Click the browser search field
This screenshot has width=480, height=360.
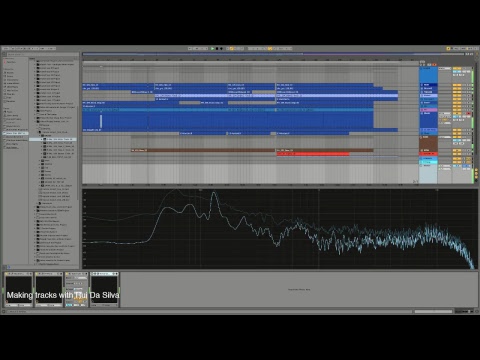42,54
